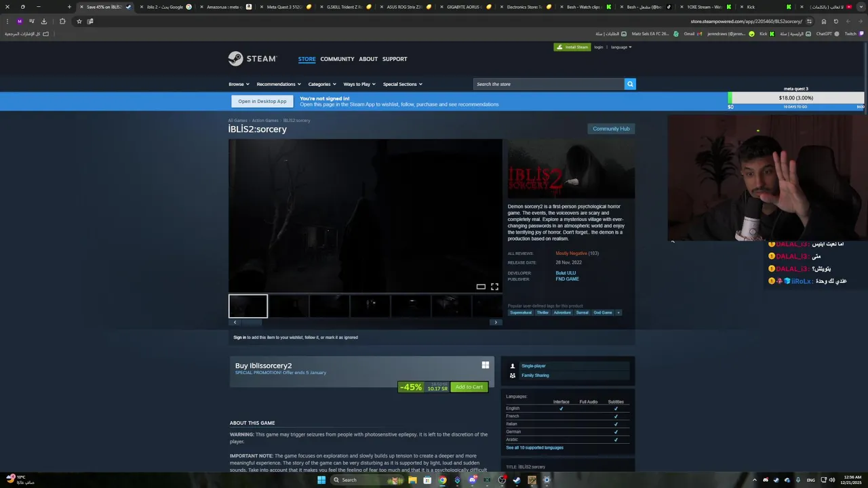Viewport: 868px width, 488px height.
Task: Select the first highlighted trailer thumbnail
Action: (248, 306)
